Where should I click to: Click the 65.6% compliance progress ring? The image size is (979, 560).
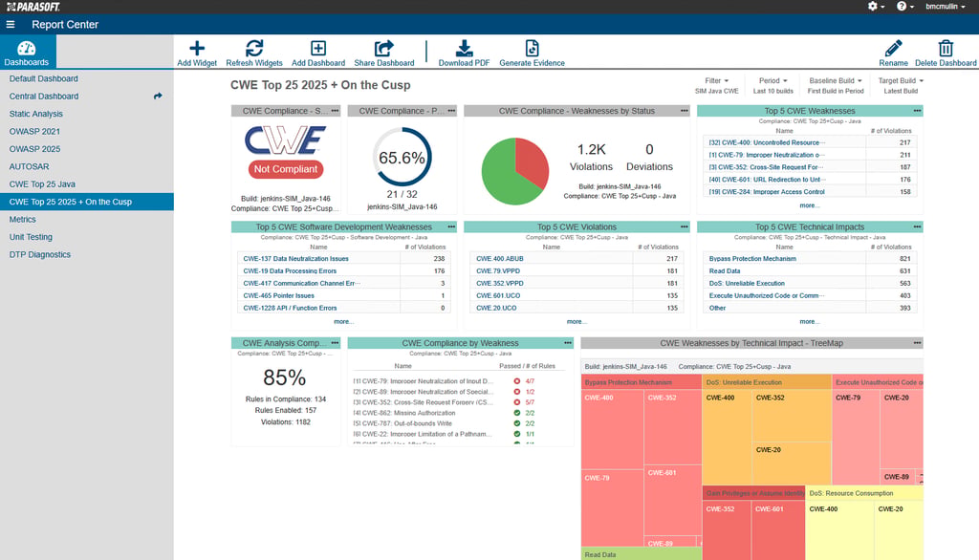pos(402,158)
